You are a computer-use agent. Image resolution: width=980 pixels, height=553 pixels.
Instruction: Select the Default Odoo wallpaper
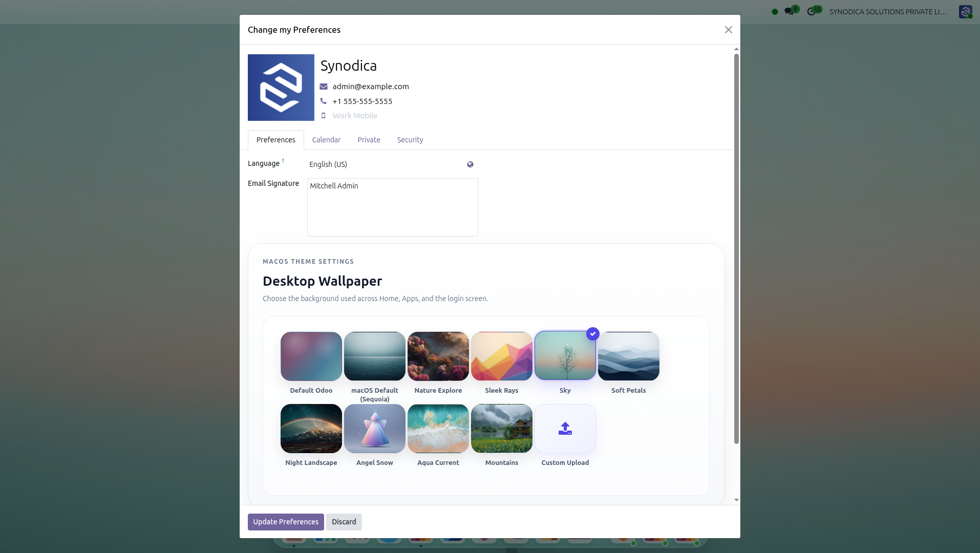click(311, 356)
